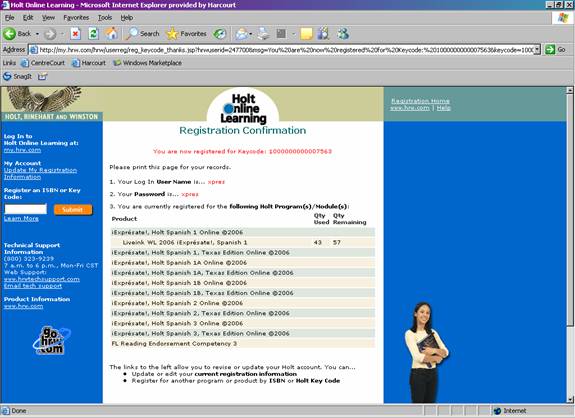Image resolution: width=575 pixels, height=418 pixels.
Task: Click the SnagIt toolbar button
Action: 18,76
